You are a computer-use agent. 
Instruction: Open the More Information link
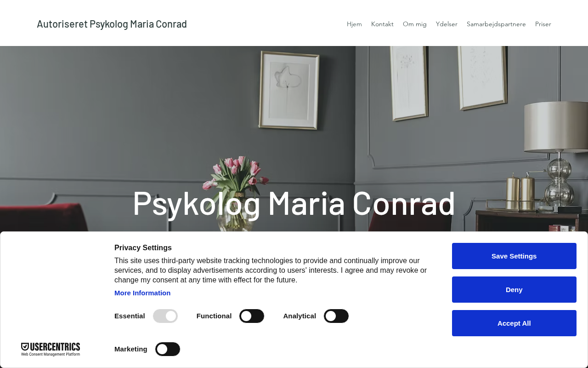point(142,293)
